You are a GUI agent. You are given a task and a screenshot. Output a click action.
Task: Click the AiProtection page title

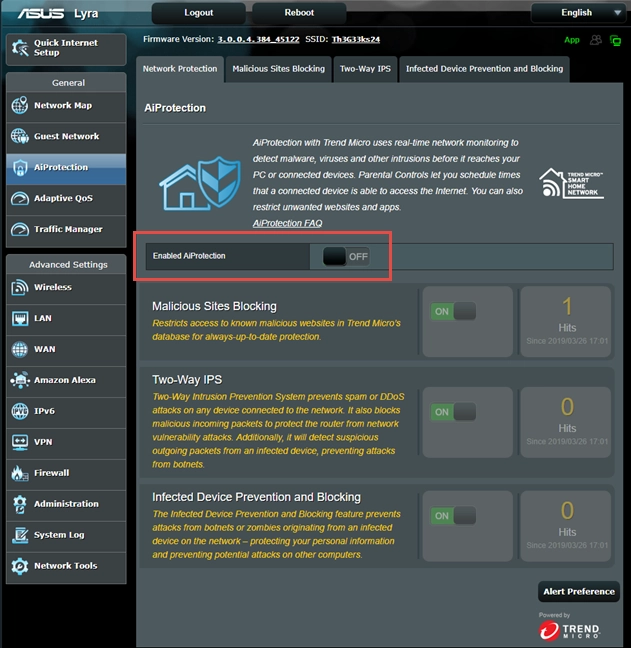tap(175, 108)
